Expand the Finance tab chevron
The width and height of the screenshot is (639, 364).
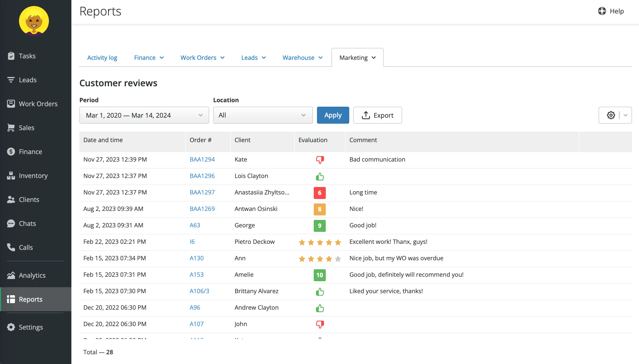(x=162, y=58)
